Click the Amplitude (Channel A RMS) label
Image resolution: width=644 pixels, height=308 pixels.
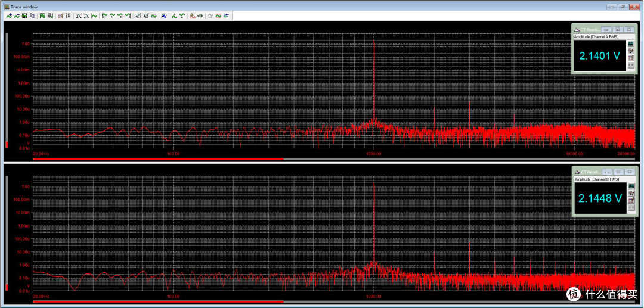(597, 36)
